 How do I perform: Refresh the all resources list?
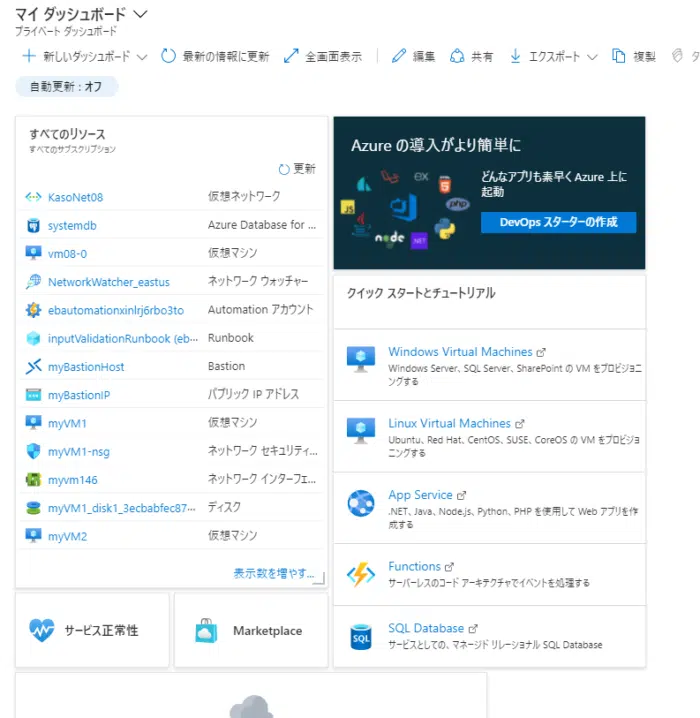pyautogui.click(x=297, y=169)
